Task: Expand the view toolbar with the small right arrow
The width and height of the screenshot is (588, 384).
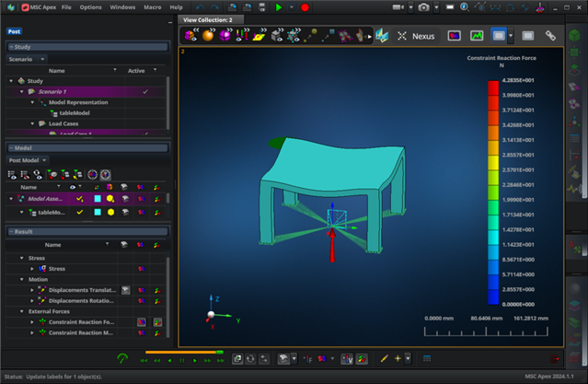Action: (x=369, y=37)
